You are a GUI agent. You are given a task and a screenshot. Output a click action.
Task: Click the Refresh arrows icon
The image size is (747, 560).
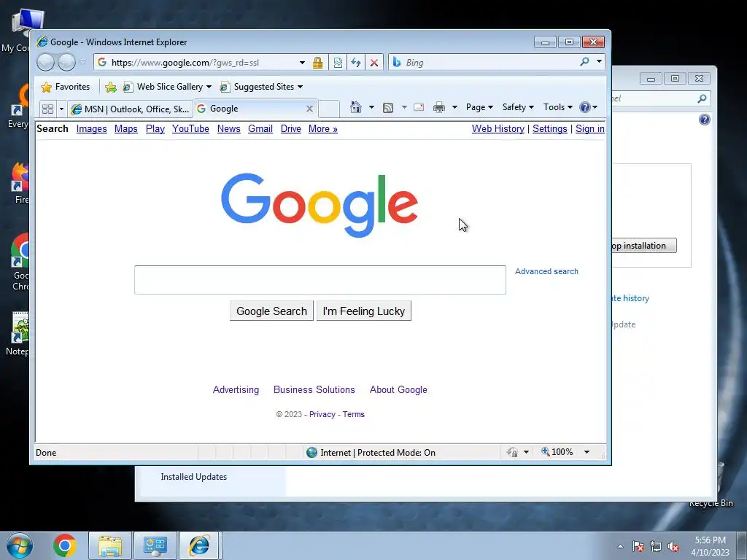coord(356,63)
